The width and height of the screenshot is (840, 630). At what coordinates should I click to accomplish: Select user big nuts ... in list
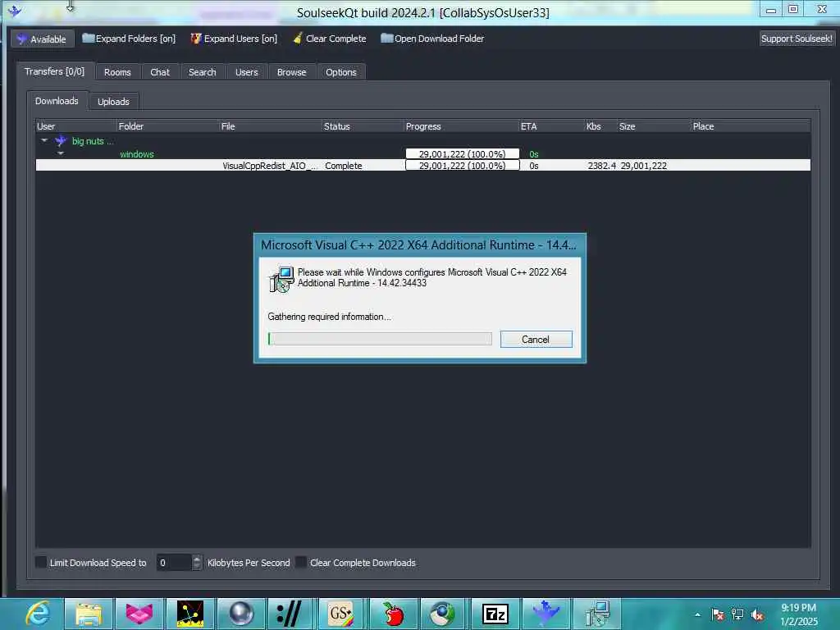click(x=93, y=141)
